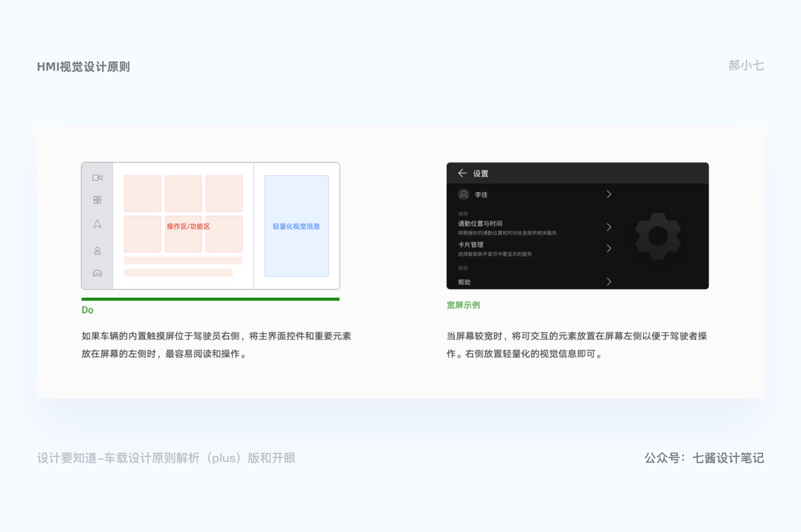Screen dimensions: 801x532
Task: Open the navigation arrow icon in sidebar
Action: 97,224
